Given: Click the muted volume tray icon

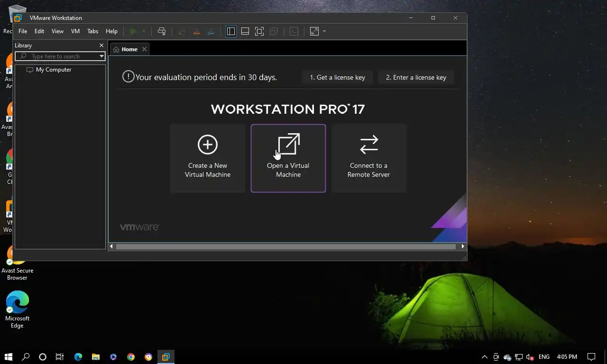Looking at the screenshot, I should point(530,357).
